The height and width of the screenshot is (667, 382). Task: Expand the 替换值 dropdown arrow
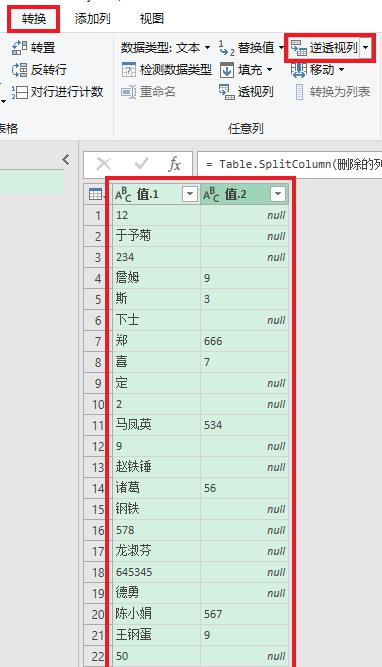click(281, 48)
